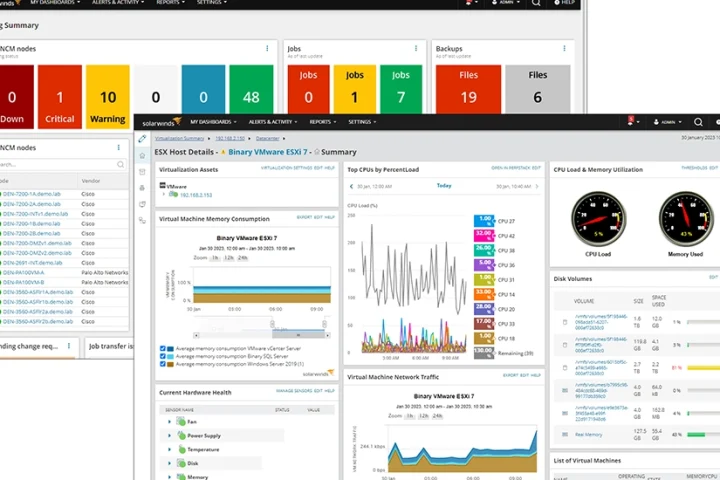Open the ADMIN user dropdown in foreground navbar

[x=669, y=122]
